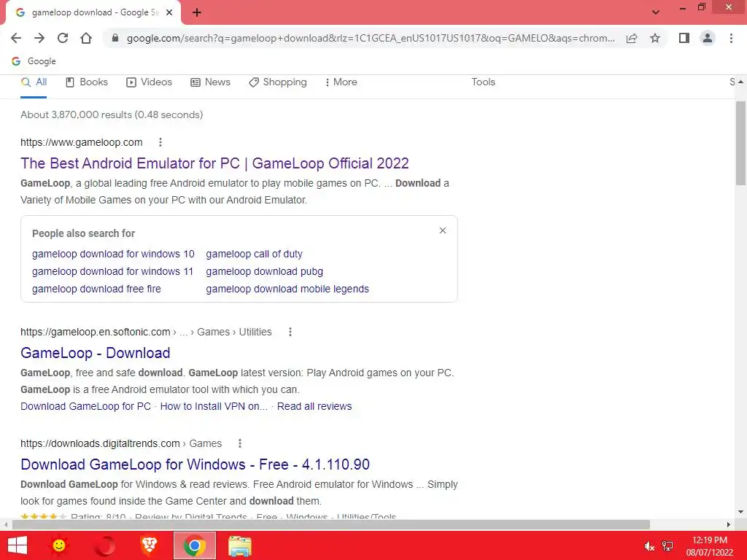
Task: Open the Chrome profile menu
Action: click(x=708, y=38)
